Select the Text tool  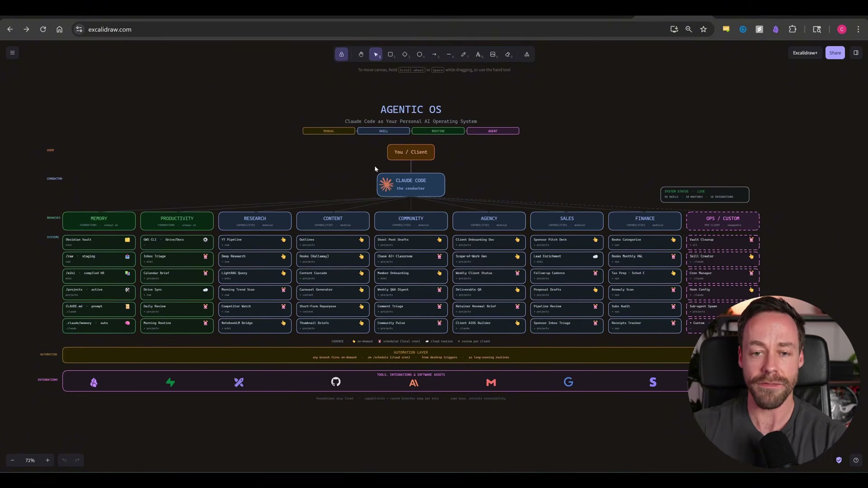click(478, 54)
